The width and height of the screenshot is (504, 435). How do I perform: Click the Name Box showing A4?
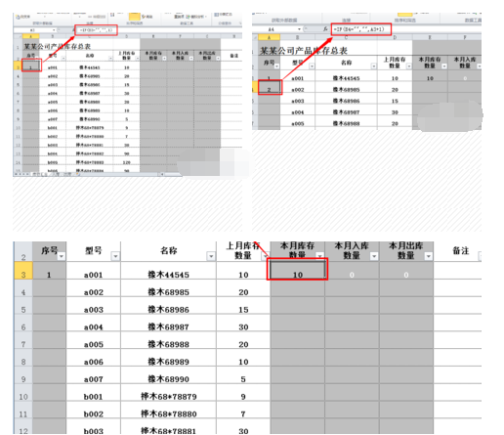click(x=274, y=29)
